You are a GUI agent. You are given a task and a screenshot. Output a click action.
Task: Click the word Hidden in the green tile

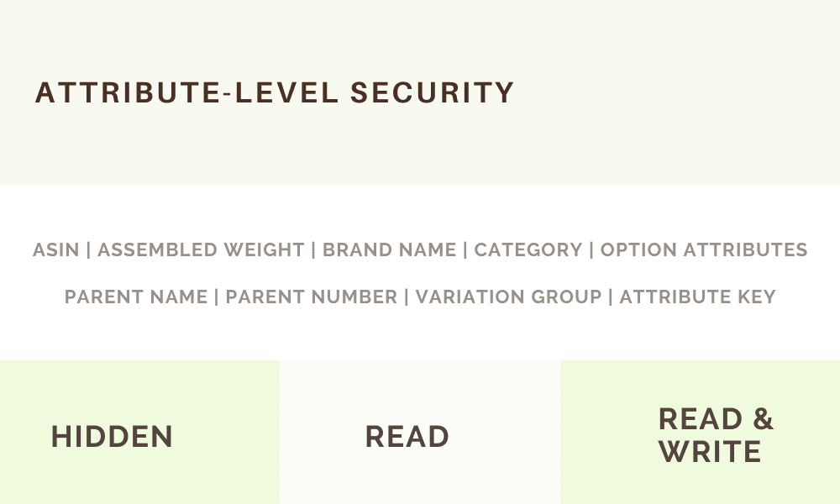[x=112, y=437]
